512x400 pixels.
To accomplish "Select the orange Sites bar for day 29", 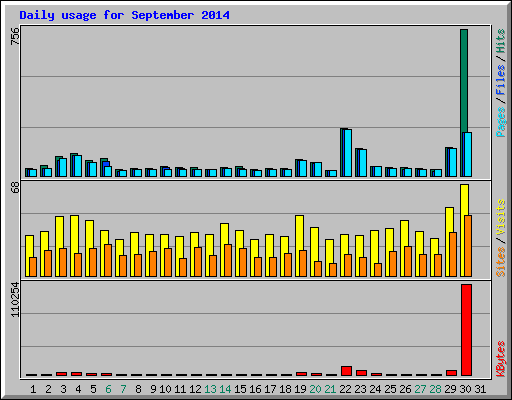I will 453,255.
